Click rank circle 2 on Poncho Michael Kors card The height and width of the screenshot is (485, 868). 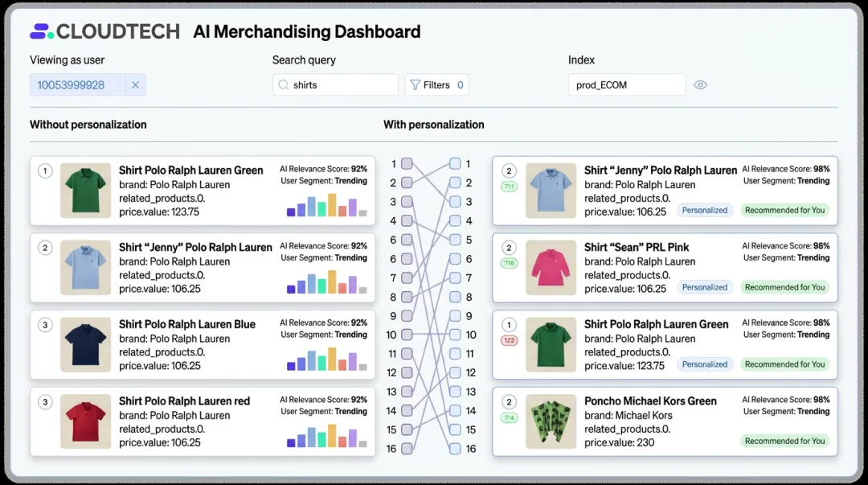(510, 402)
